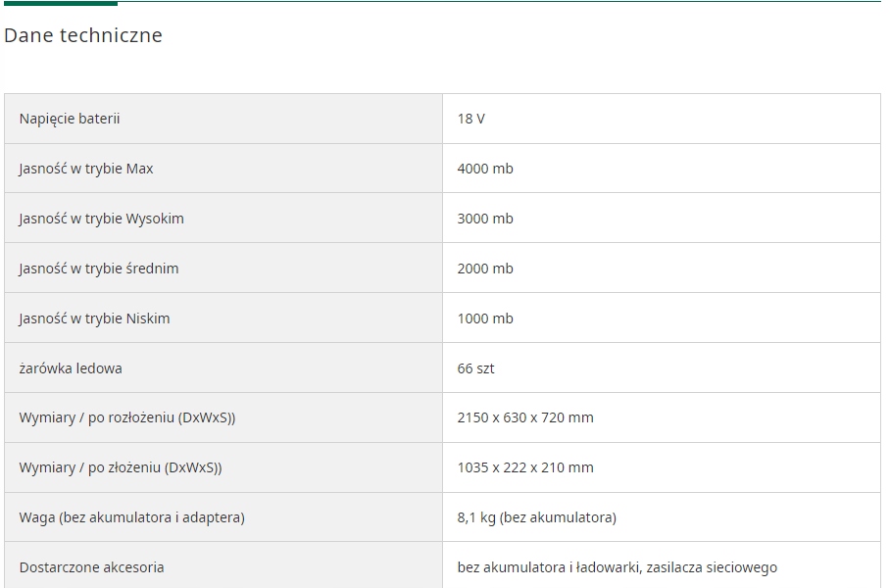Screen dimensions: 890x588
Task: Click the "Dane techniczne" section heading
Action: coord(83,35)
